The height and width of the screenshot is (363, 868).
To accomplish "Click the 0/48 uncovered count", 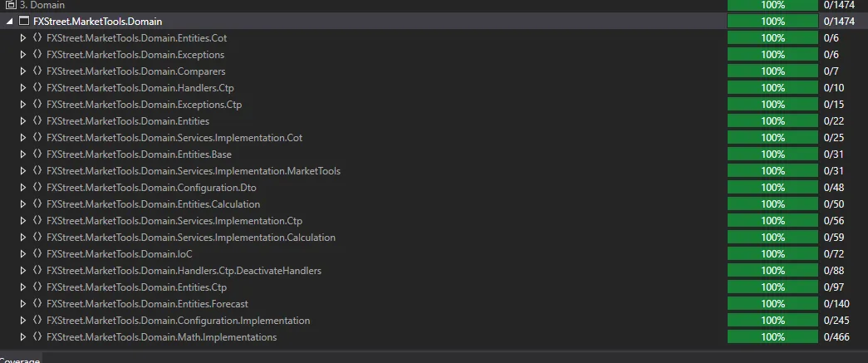I will 834,188.
